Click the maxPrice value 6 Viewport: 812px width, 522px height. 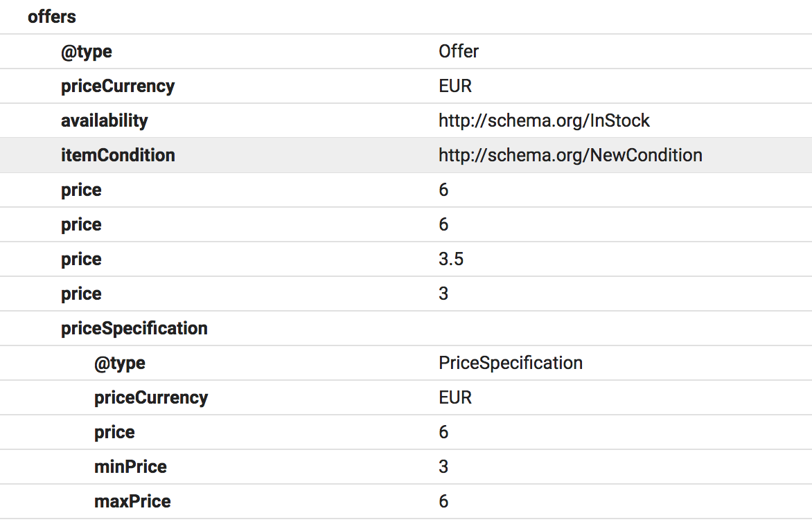pyautogui.click(x=443, y=501)
